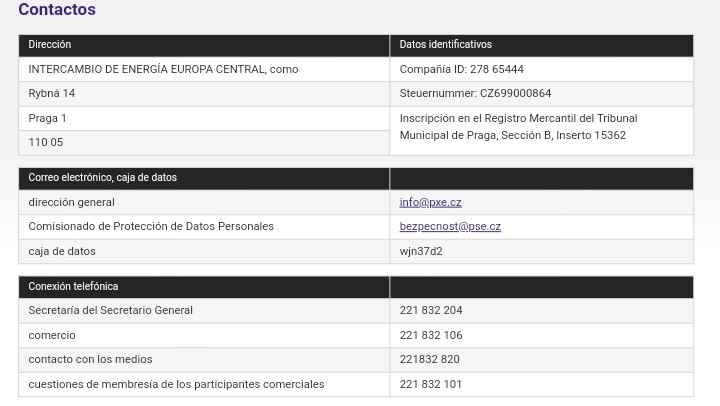720x406 pixels.
Task: Select the Dirección table header
Action: click(204, 45)
